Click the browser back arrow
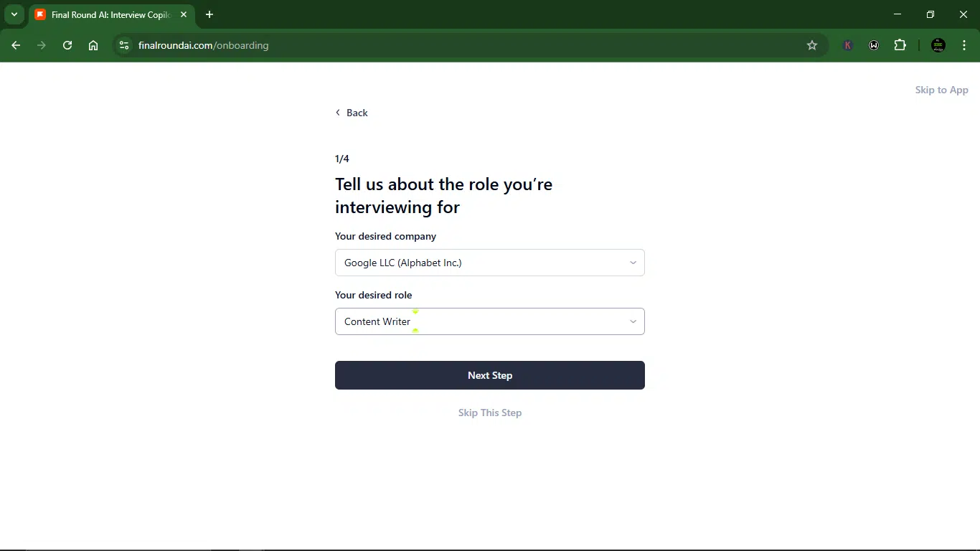This screenshot has width=980, height=551. pos(16,45)
